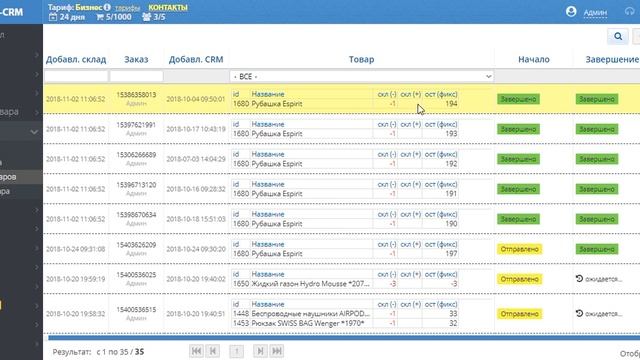Open the Товар filter dropdown - ВСЕ -
This screenshot has width=640, height=360.
pyautogui.click(x=362, y=76)
